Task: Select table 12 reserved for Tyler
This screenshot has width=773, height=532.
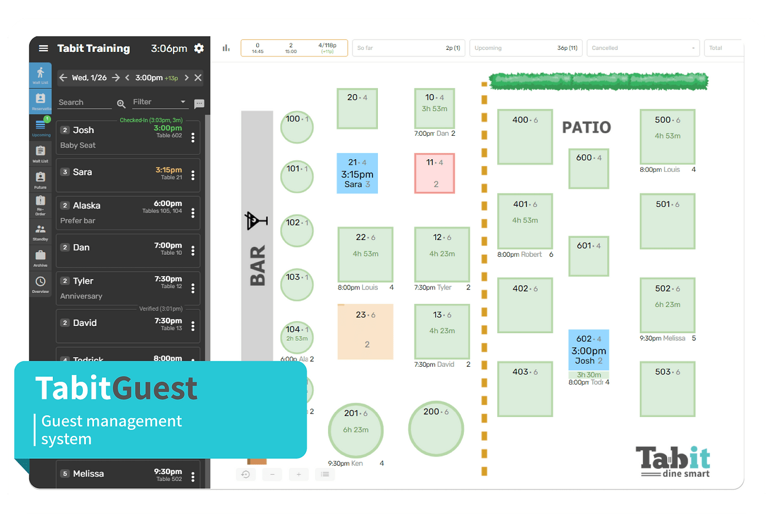Action: (x=442, y=254)
